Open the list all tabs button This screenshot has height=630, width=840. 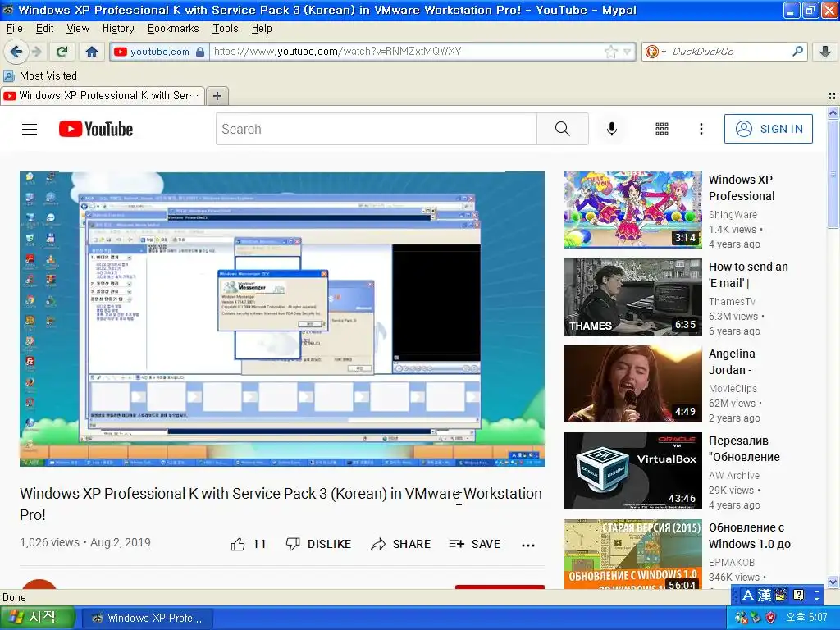(x=832, y=96)
